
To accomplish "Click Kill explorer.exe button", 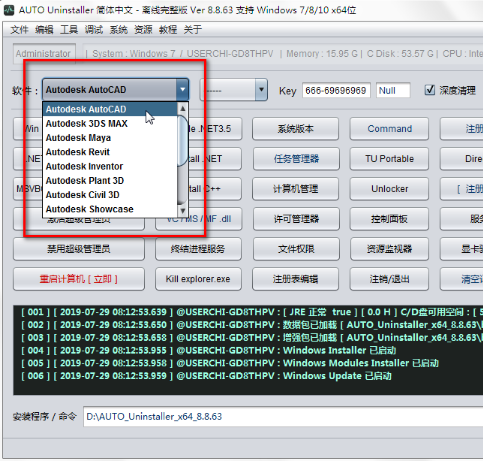I will 198,279.
